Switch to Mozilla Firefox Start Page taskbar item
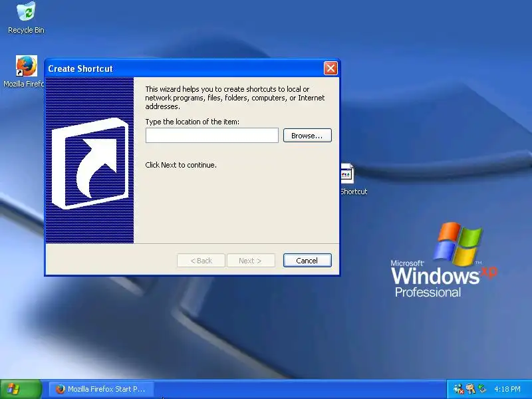This screenshot has width=532, height=399. (x=102, y=389)
